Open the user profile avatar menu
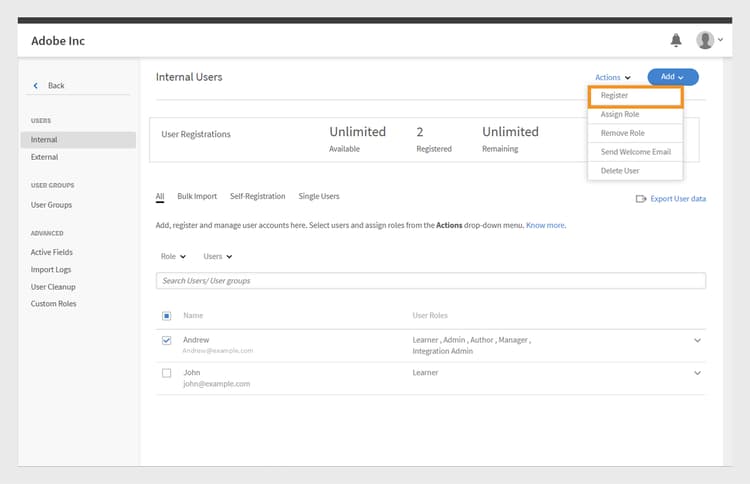 pos(706,40)
